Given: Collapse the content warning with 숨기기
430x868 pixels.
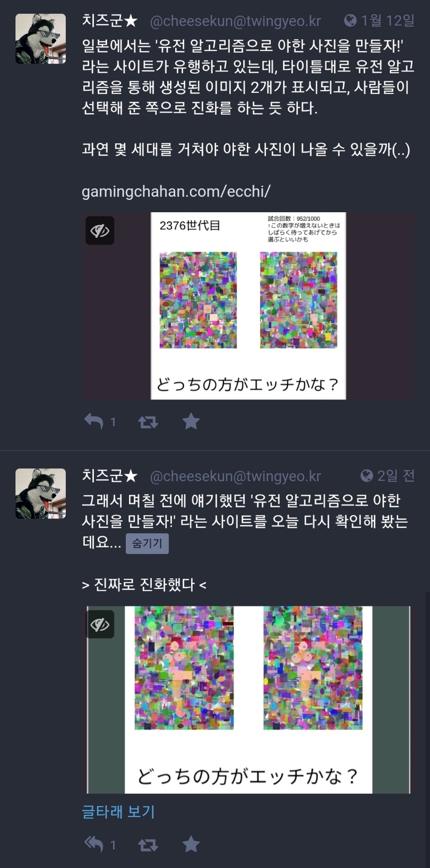Looking at the screenshot, I should (x=147, y=544).
